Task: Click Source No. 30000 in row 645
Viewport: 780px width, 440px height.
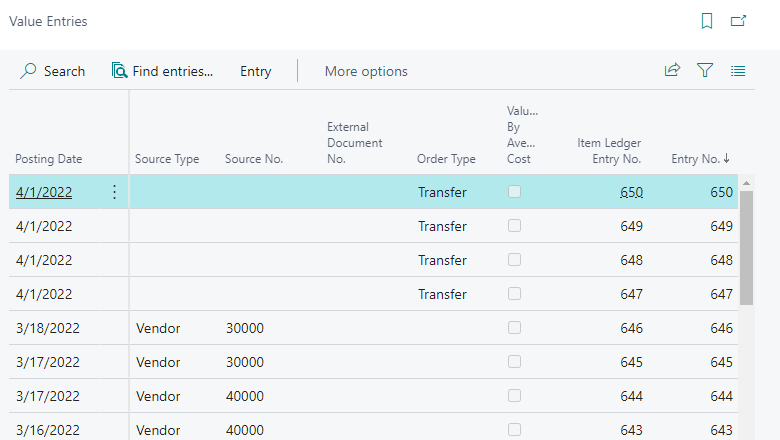Action: click(245, 362)
